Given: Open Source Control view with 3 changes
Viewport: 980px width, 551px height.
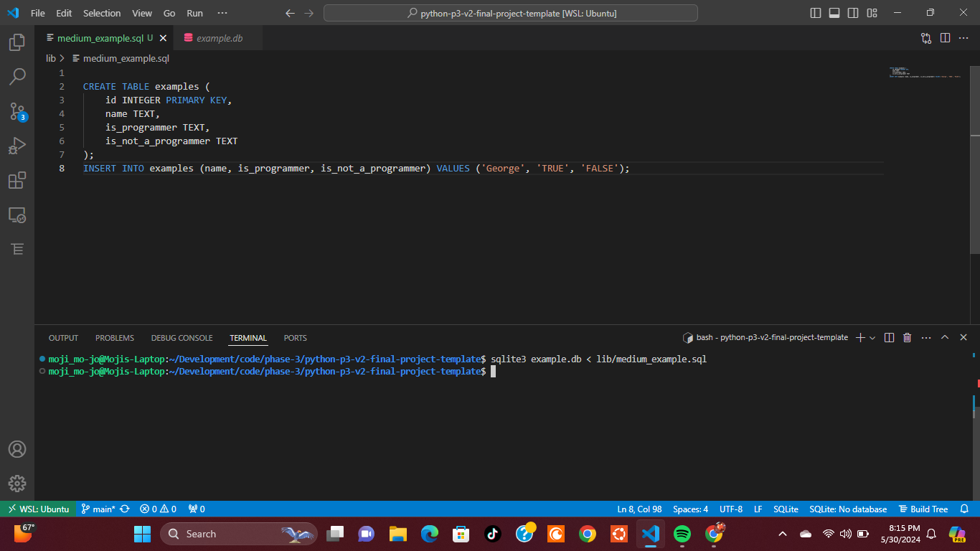Looking at the screenshot, I should point(17,111).
